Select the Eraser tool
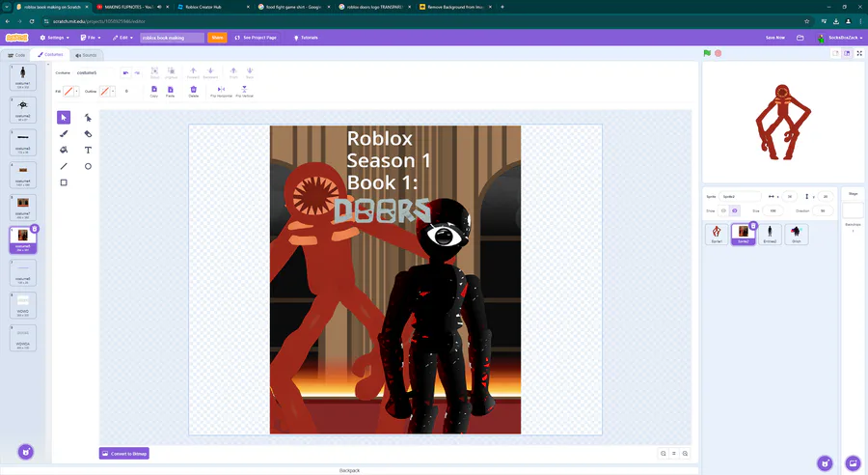Viewport: 868px width, 475px height. (x=88, y=133)
